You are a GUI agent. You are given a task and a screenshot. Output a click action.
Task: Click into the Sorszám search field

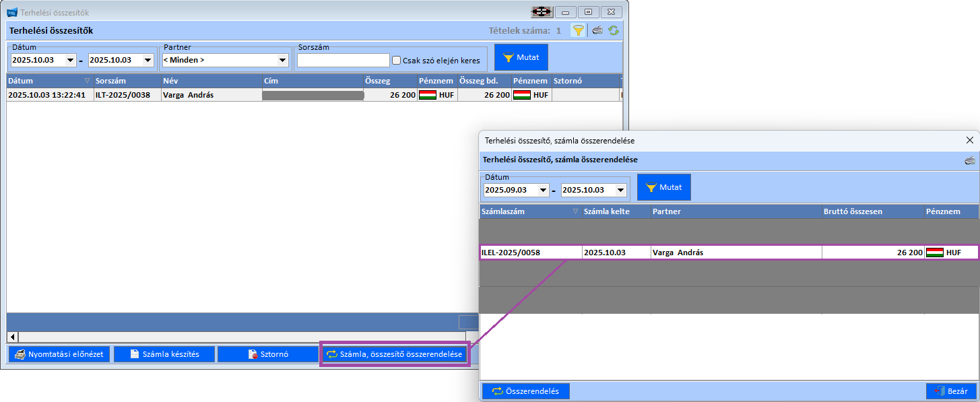click(x=343, y=60)
